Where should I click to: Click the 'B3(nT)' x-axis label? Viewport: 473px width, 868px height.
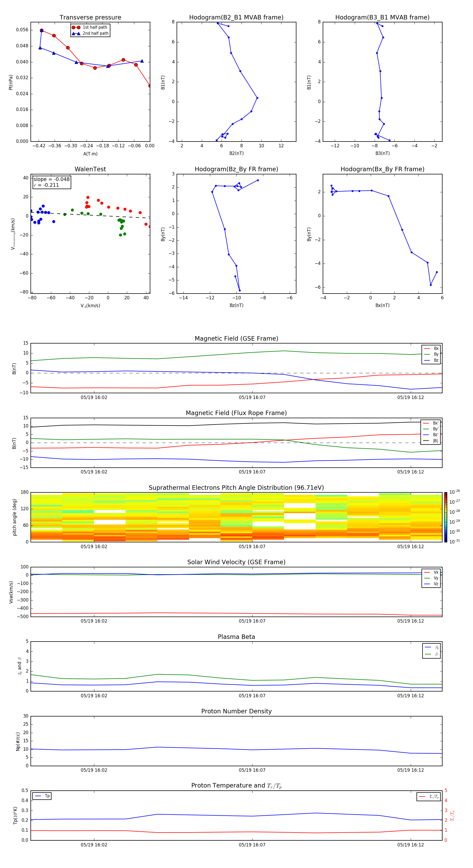382,153
